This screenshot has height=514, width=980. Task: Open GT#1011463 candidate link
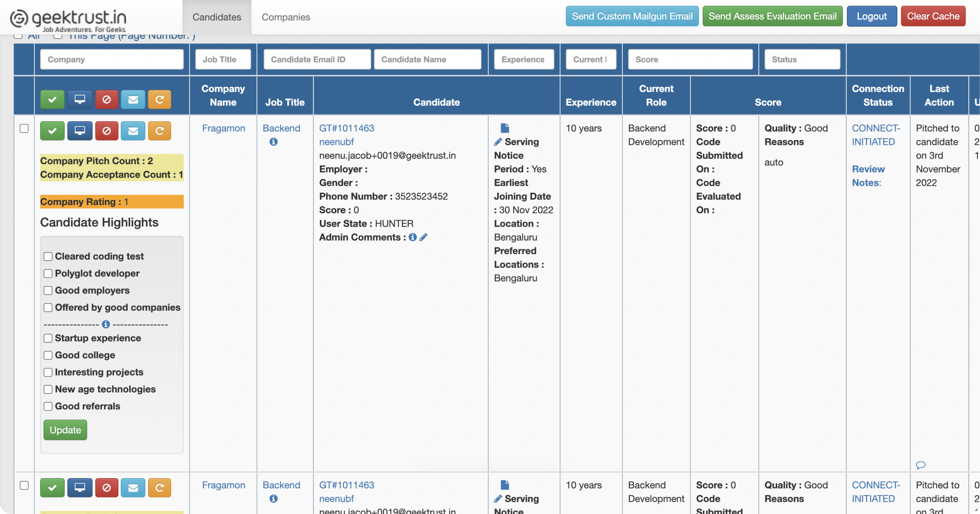346,128
